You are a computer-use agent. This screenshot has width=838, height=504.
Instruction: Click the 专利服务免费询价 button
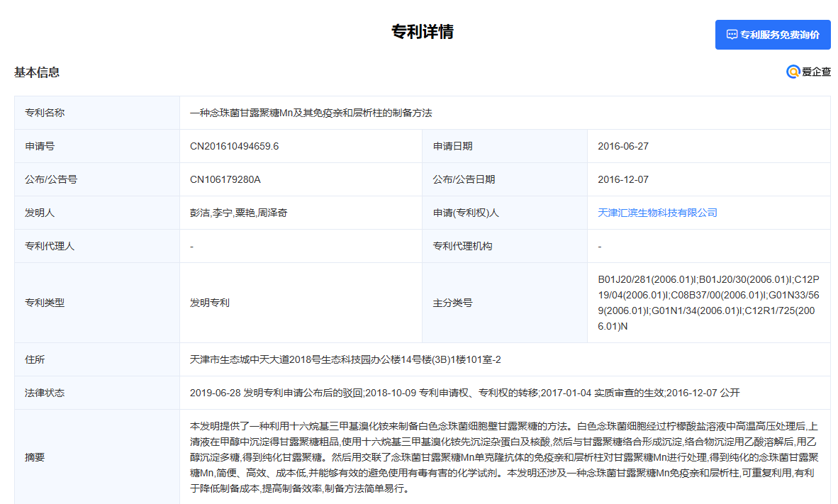tap(773, 35)
